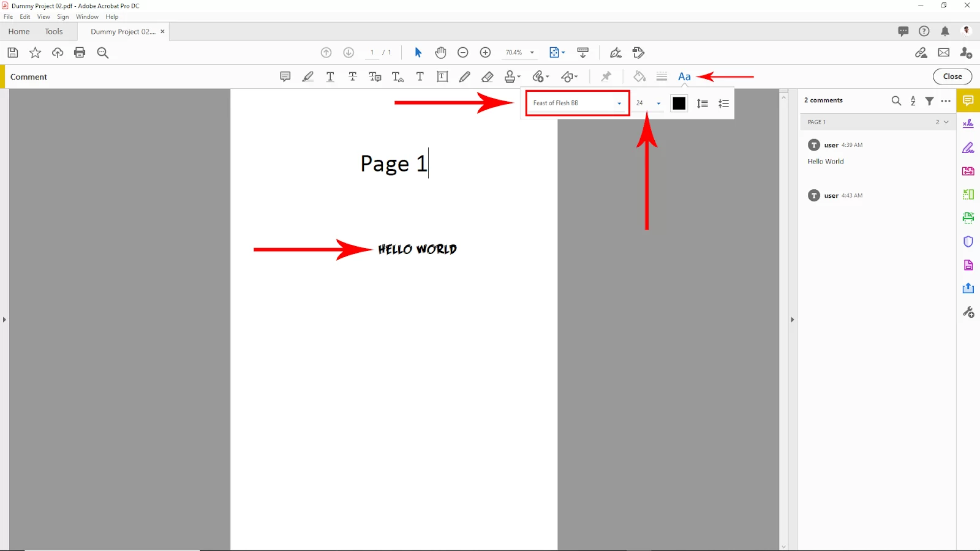Share a link to the file
The height and width of the screenshot is (551, 980).
tap(921, 53)
